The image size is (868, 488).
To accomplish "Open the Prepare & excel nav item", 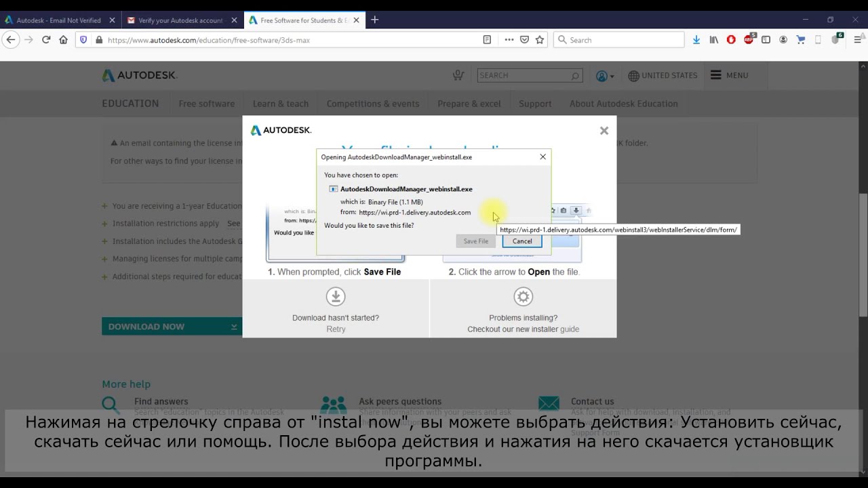I will point(469,104).
